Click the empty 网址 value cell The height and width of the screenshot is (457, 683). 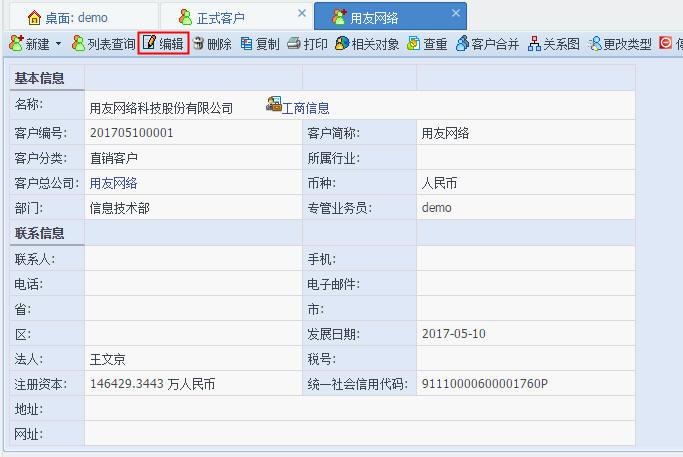(359, 433)
